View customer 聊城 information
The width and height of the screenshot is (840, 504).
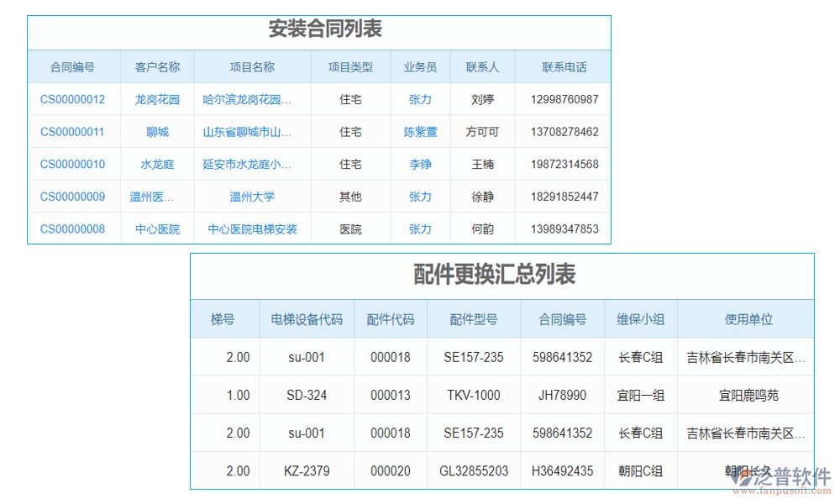(156, 131)
